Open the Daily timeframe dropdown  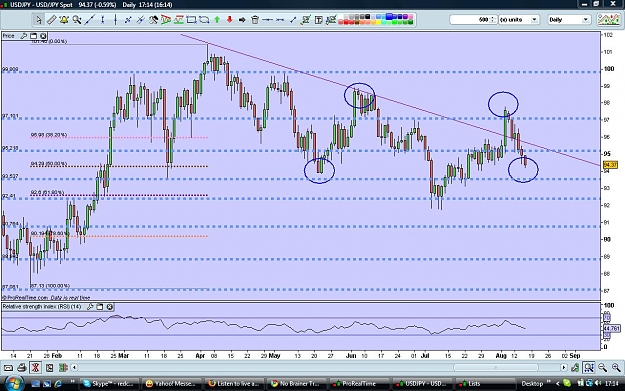[x=569, y=20]
